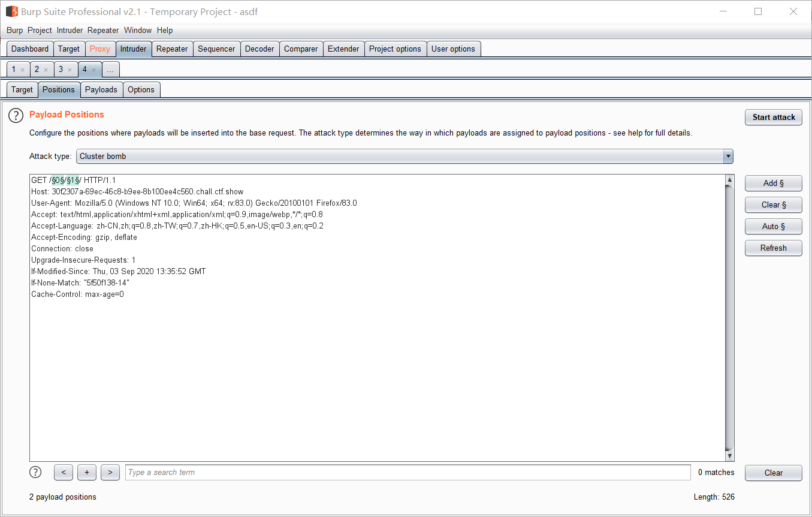
Task: Open the Help menu
Action: click(x=165, y=30)
